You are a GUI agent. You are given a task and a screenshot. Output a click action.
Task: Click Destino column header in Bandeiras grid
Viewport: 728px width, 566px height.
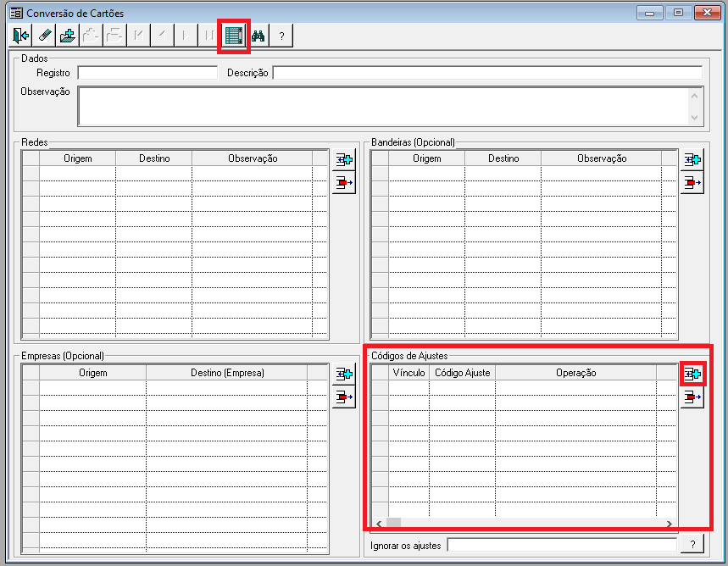(x=503, y=158)
